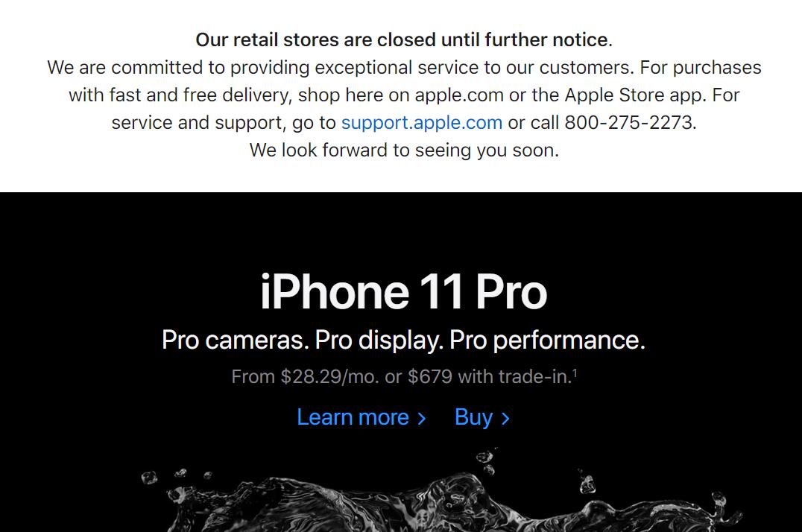Open the support.apple.com link
Image resolution: width=802 pixels, height=532 pixels.
coord(421,123)
